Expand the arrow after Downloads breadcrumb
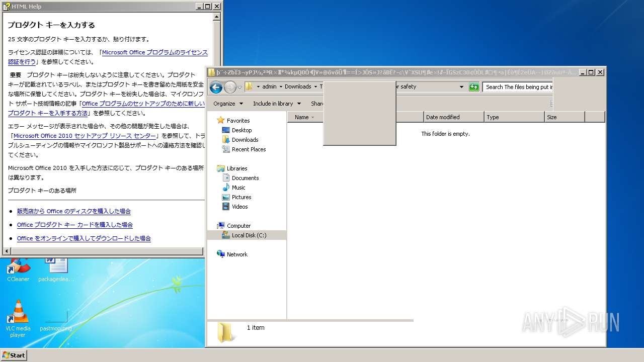Image resolution: width=644 pixels, height=362 pixels. coord(315,86)
